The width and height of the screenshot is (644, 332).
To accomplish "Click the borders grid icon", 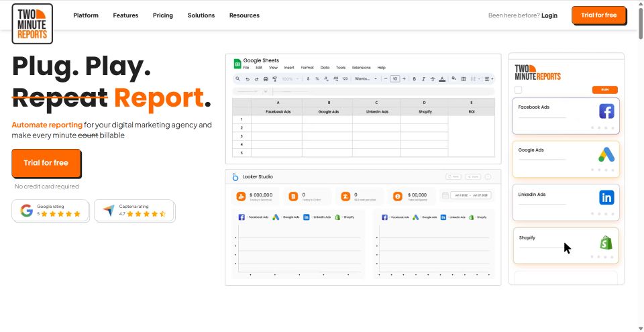I will click(x=464, y=79).
